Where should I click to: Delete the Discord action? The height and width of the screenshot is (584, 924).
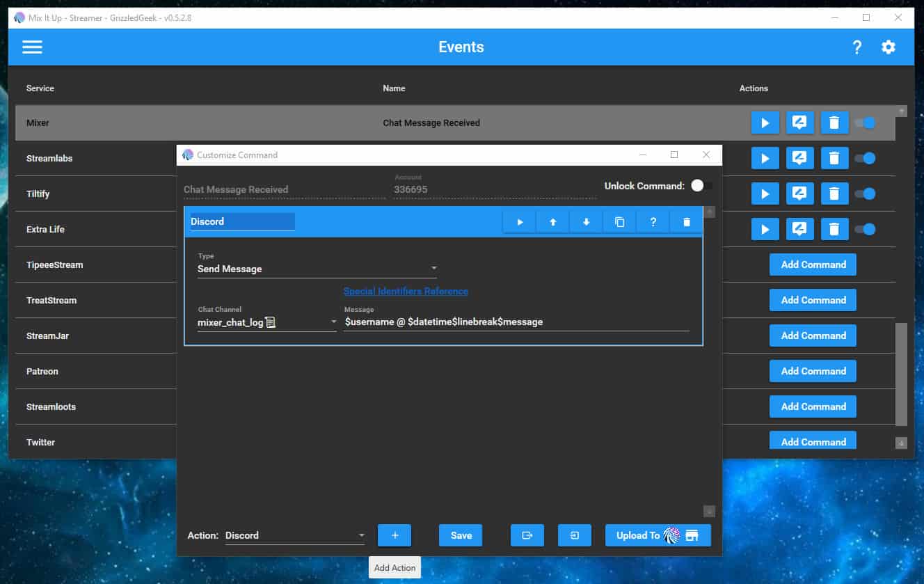pos(687,222)
